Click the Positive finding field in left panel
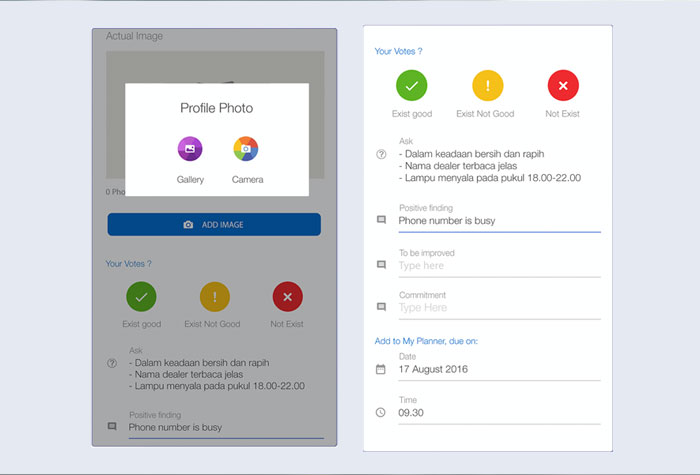The image size is (700, 475). coord(225,427)
